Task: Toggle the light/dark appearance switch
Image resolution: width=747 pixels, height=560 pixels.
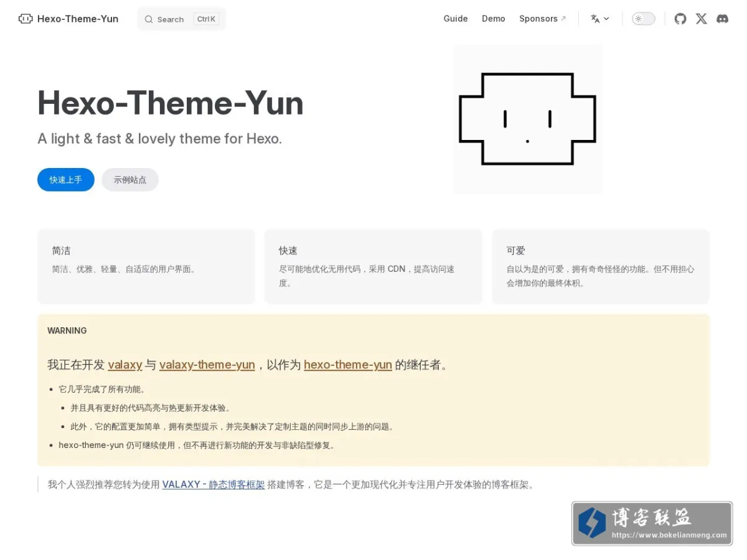Action: (x=644, y=19)
